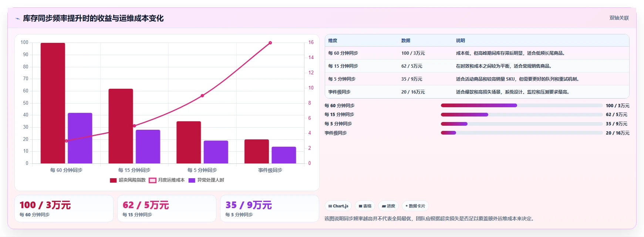Click the 62 / 5万元 value beside the progress bar
The width and height of the screenshot is (644, 237).
point(616,115)
